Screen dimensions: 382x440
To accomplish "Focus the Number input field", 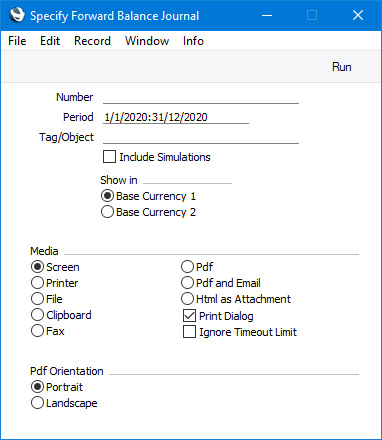I will (x=201, y=97).
